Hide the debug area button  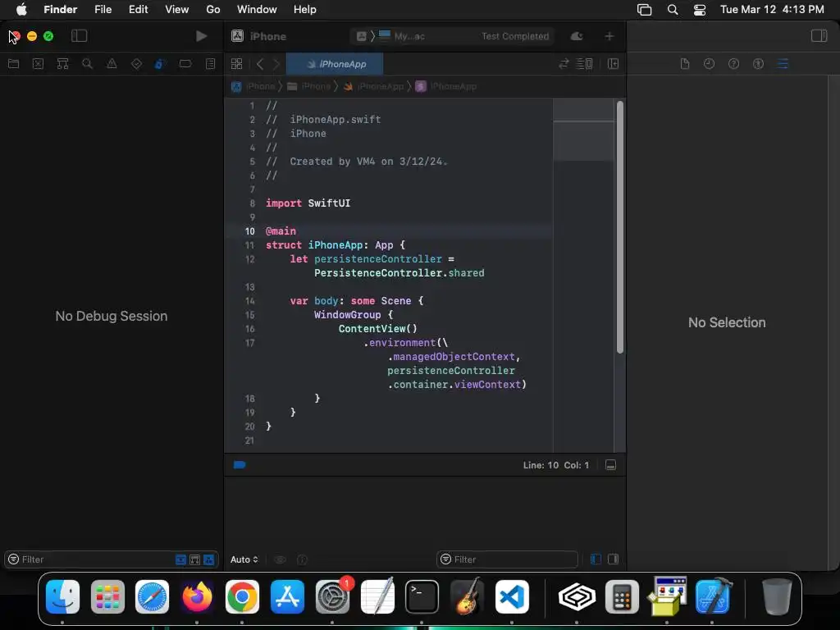610,465
